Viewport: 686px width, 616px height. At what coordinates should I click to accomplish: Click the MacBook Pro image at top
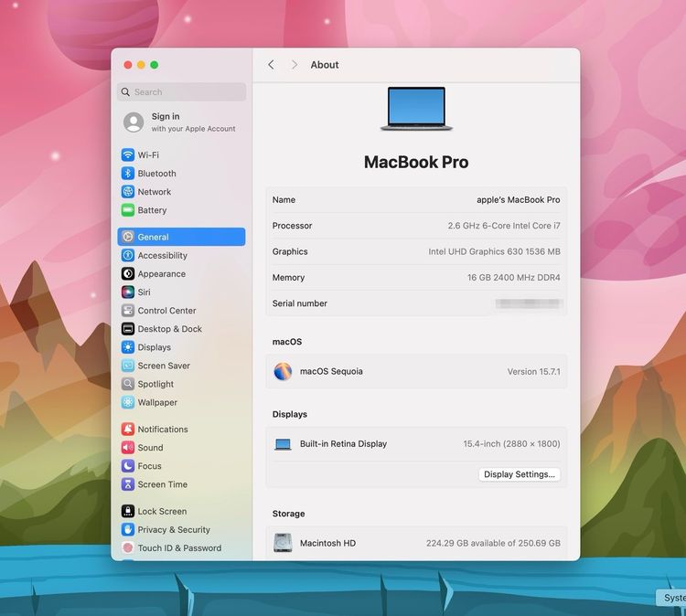416,109
